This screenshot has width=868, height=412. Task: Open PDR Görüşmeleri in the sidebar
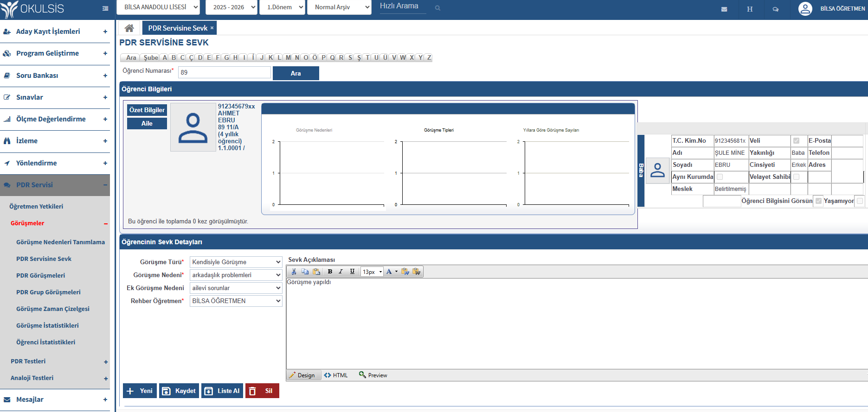tap(40, 275)
